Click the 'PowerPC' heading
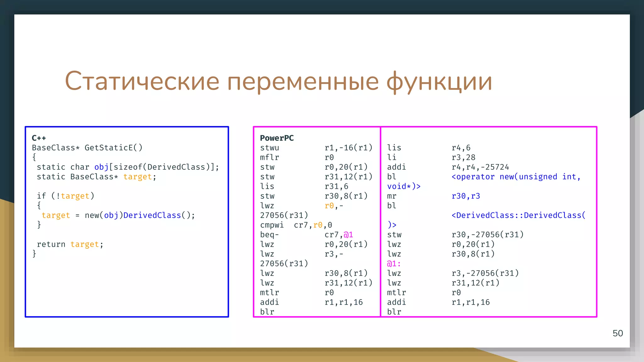 tap(277, 138)
